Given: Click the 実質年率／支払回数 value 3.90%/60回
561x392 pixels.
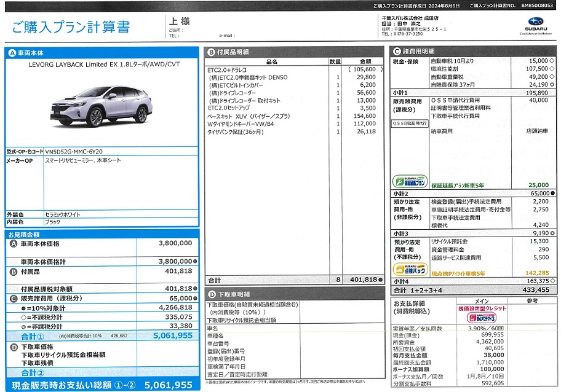Looking at the screenshot, I should tap(486, 328).
